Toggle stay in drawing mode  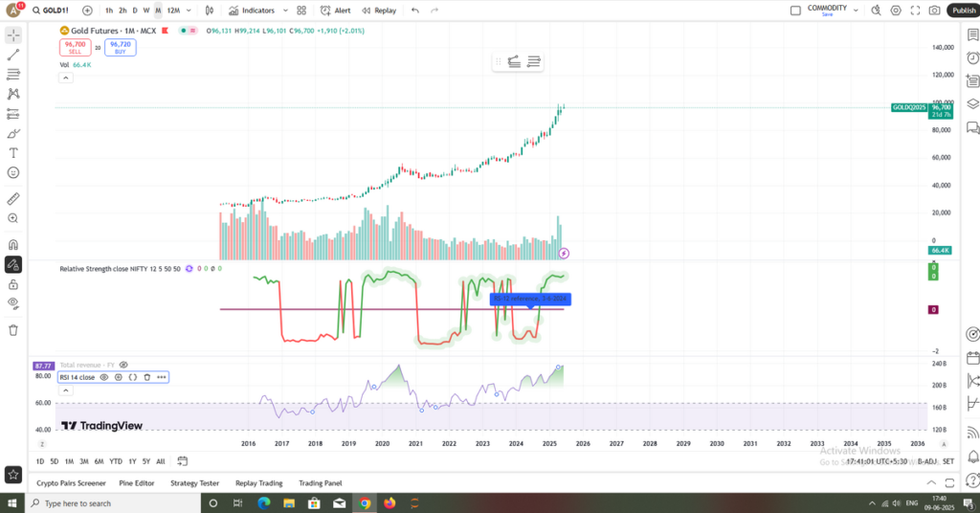[x=13, y=265]
